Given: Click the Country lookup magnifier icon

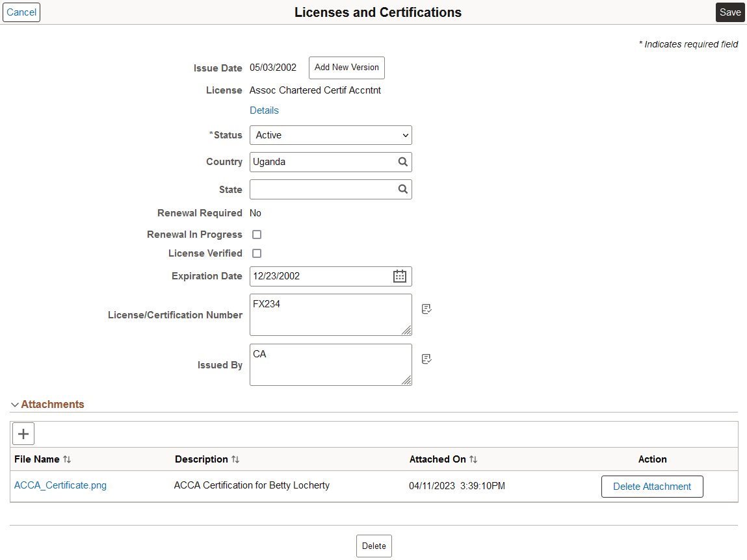Looking at the screenshot, I should pyautogui.click(x=402, y=162).
